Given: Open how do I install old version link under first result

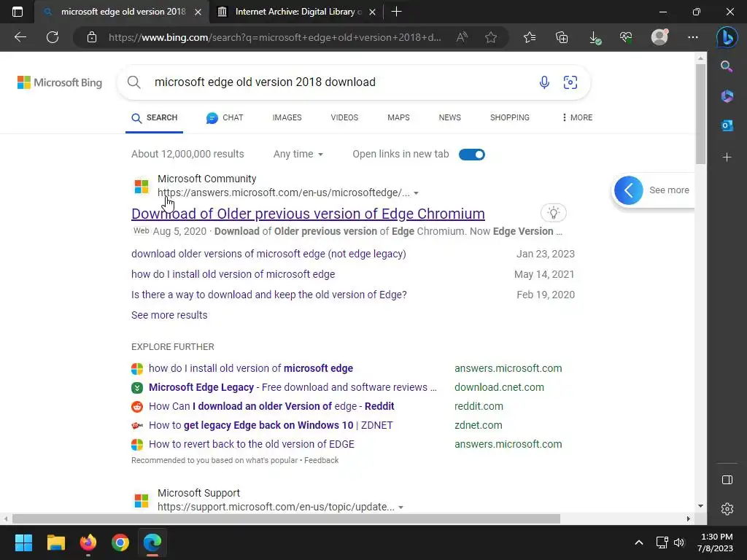Looking at the screenshot, I should [x=233, y=274].
